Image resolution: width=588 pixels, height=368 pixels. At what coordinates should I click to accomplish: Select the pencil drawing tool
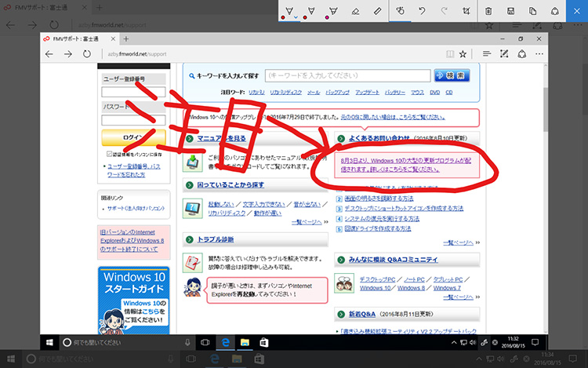click(x=313, y=11)
